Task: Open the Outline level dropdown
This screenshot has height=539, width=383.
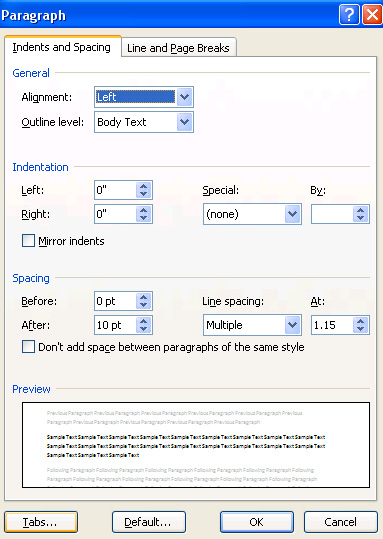Action: tap(185, 122)
